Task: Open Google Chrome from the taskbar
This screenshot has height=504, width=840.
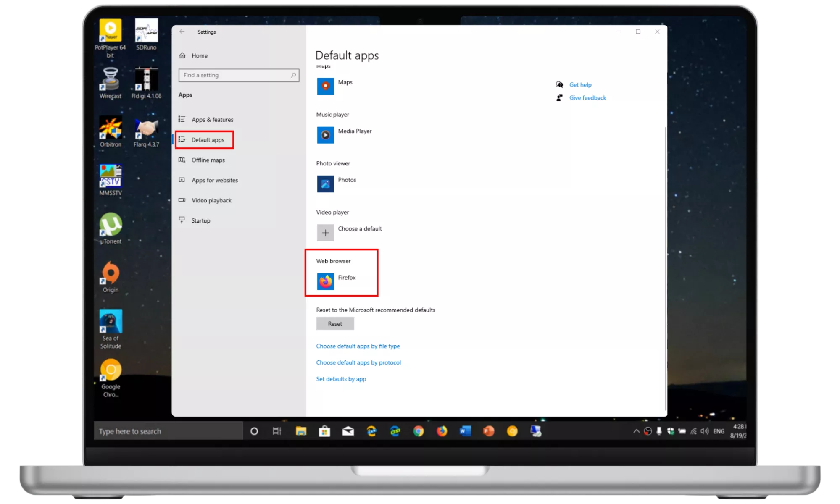Action: pos(418,431)
